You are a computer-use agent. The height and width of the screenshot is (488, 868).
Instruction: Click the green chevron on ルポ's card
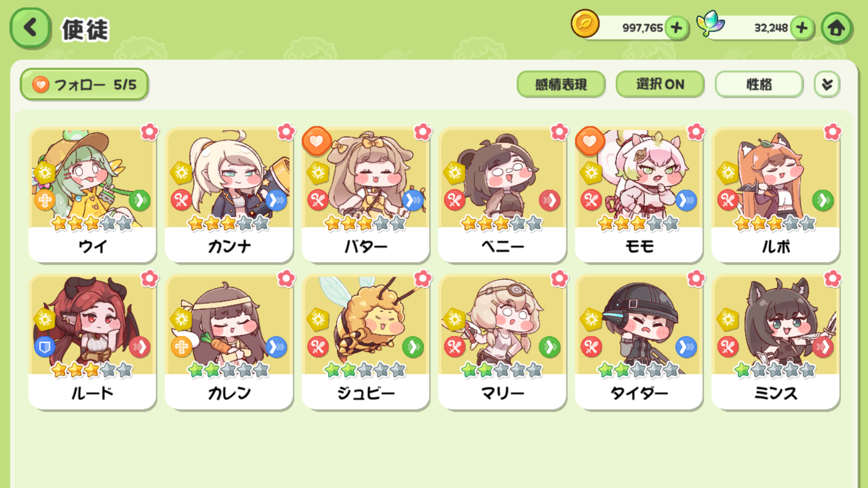[x=822, y=200]
